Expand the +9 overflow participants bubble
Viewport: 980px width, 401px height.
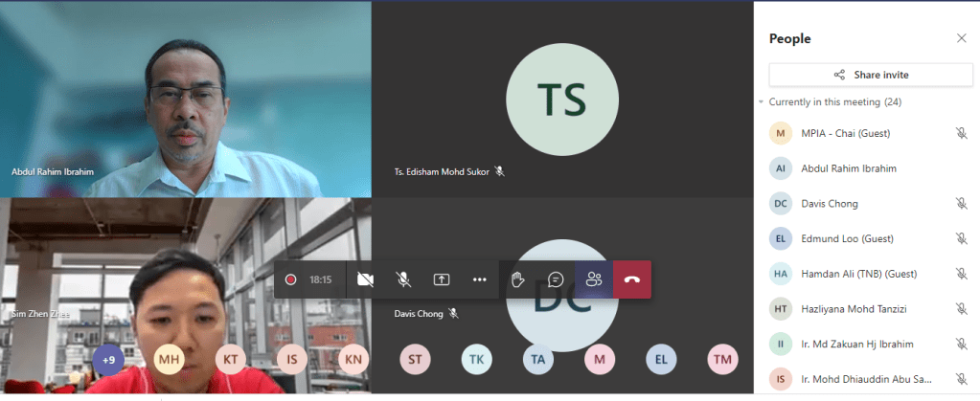(108, 359)
